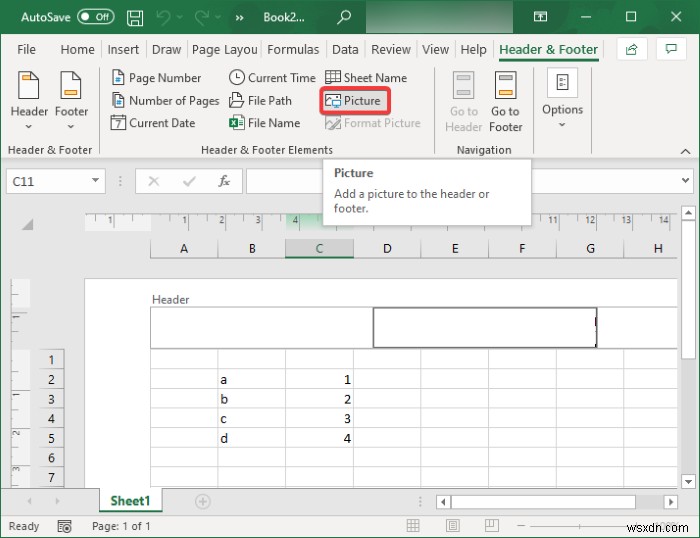
Task: Click the left header section box
Action: tap(262, 328)
